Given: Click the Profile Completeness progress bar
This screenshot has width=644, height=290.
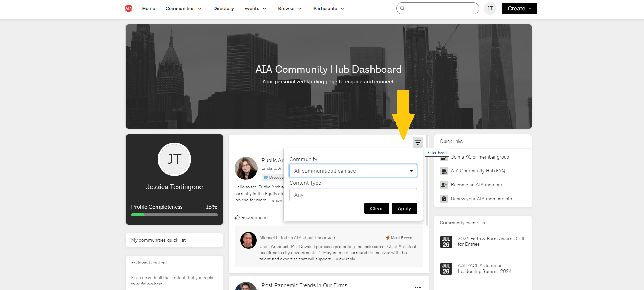Looking at the screenshot, I should coord(174,215).
